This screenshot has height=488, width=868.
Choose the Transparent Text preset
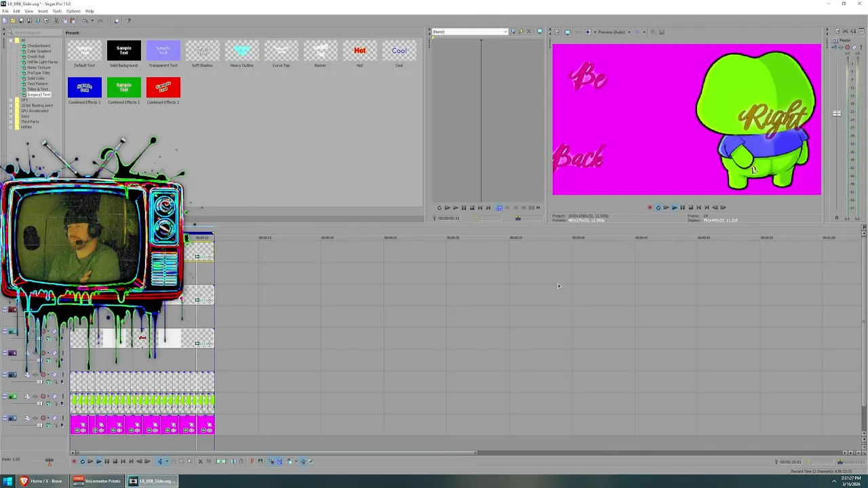(x=163, y=51)
